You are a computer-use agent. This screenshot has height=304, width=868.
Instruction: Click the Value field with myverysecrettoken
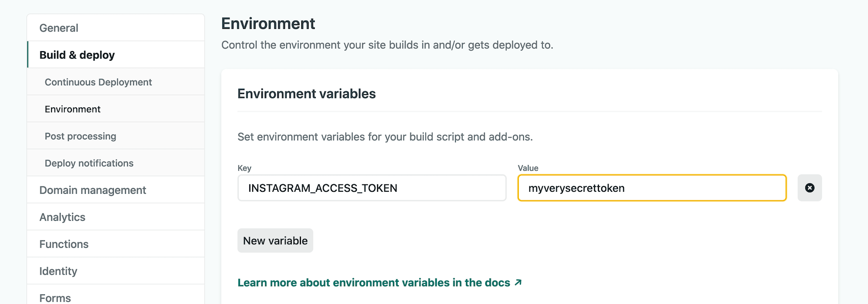point(652,188)
